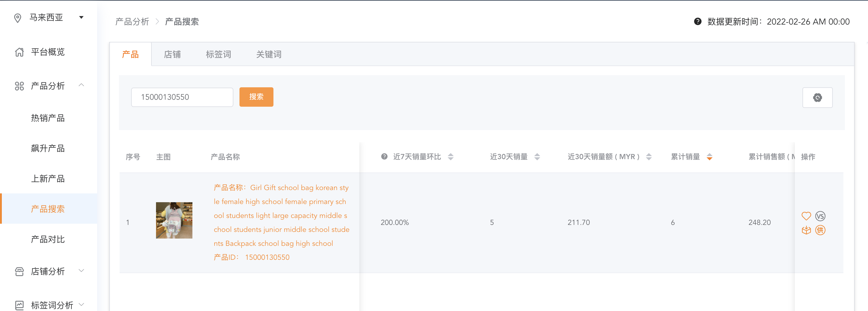Click the 211.70 sales amount cell

578,222
